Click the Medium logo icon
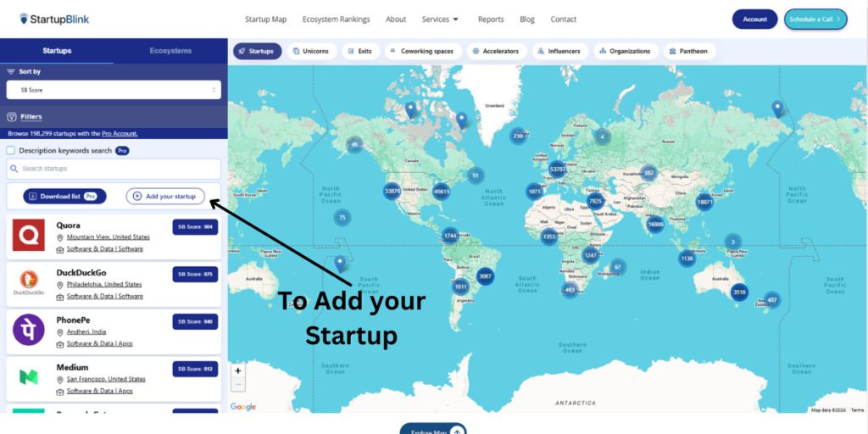The image size is (868, 434). [x=28, y=377]
